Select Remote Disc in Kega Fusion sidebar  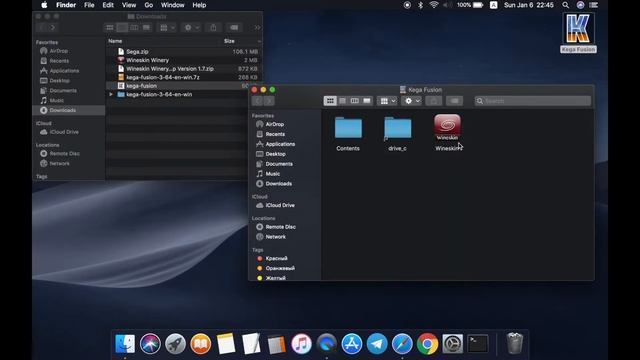click(x=280, y=227)
